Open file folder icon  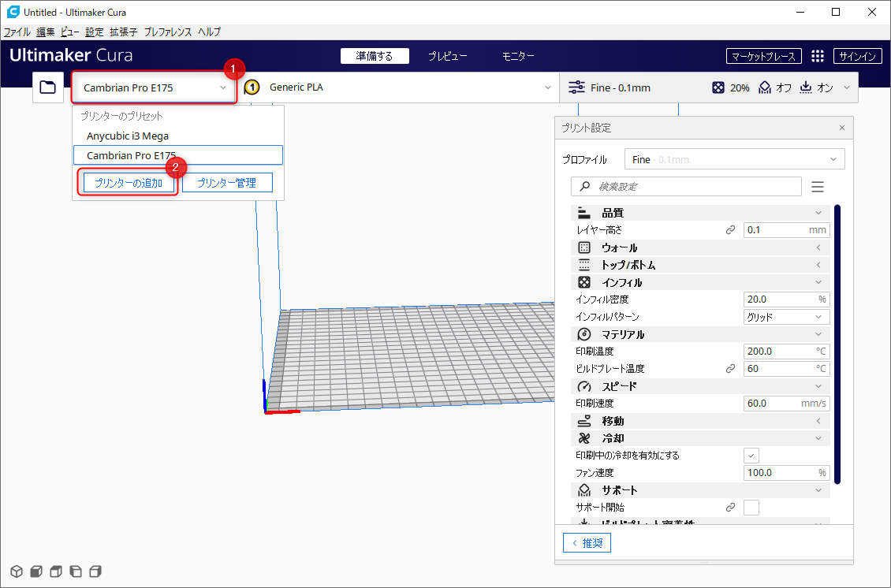tap(48, 87)
